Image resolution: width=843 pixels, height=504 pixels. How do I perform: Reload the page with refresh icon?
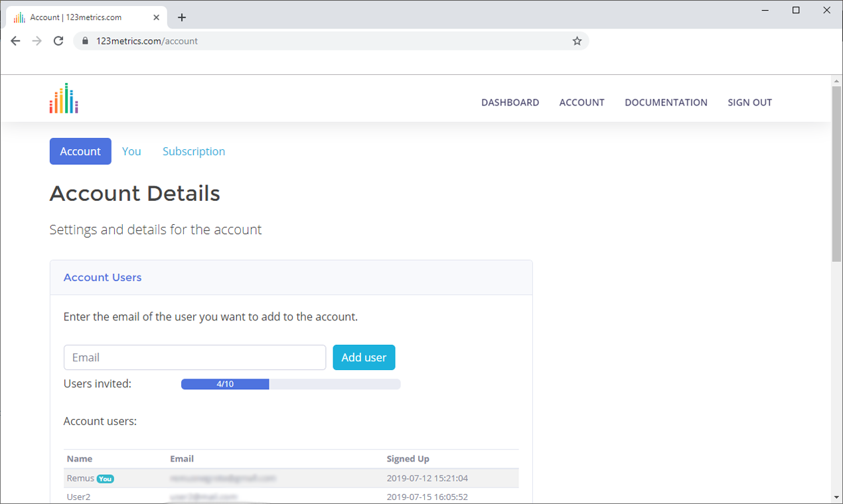[x=58, y=41]
